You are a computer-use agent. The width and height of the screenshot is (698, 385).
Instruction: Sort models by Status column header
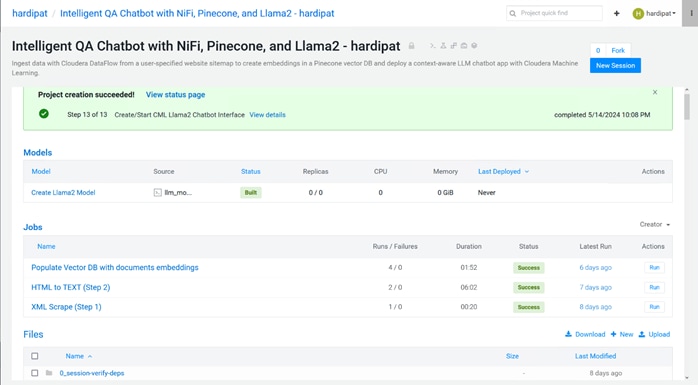[251, 171]
